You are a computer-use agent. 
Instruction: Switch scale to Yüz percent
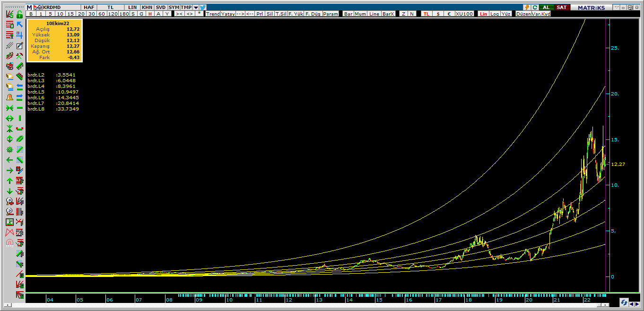pos(505,14)
